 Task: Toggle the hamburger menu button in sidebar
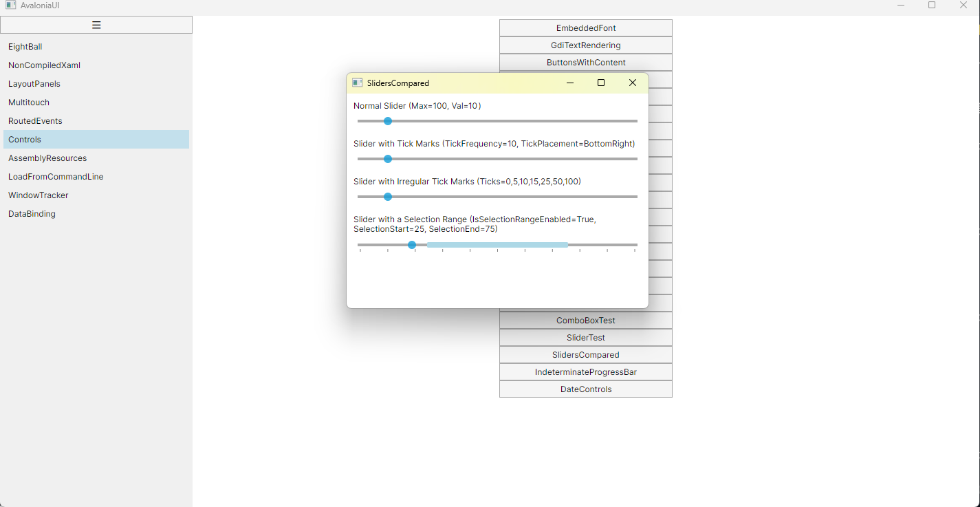click(x=96, y=25)
